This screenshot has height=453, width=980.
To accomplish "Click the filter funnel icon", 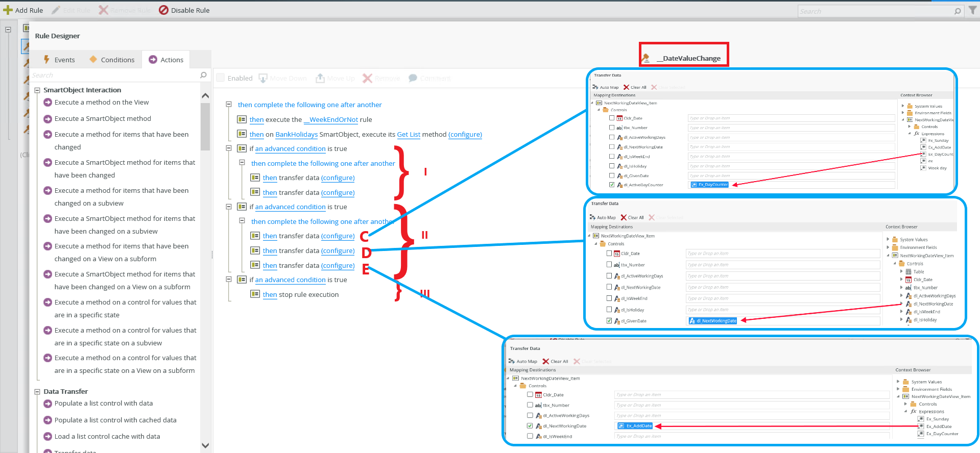I will pyautogui.click(x=972, y=11).
